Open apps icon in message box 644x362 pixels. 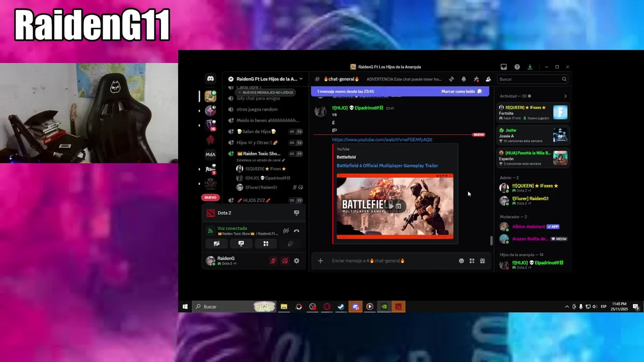472,260
